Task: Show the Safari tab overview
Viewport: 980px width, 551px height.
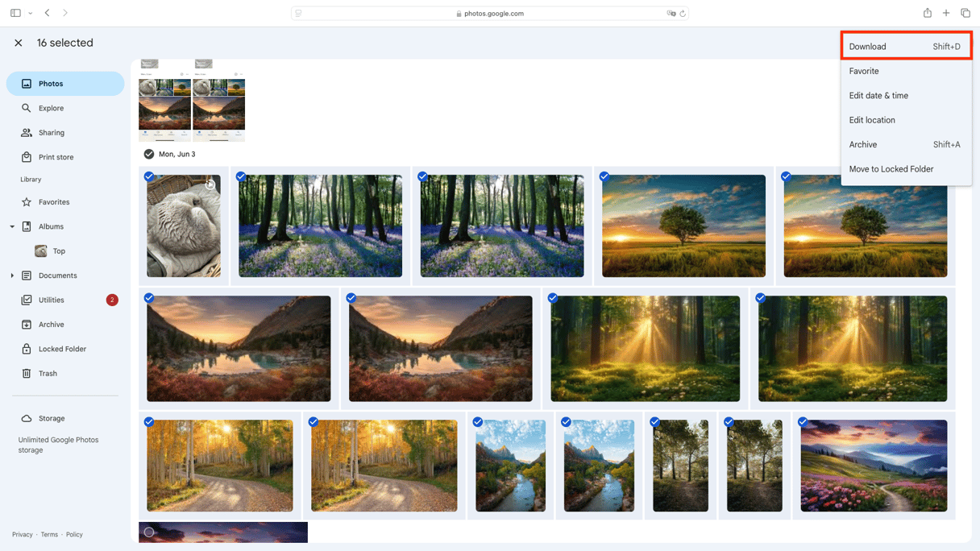Action: pos(965,13)
